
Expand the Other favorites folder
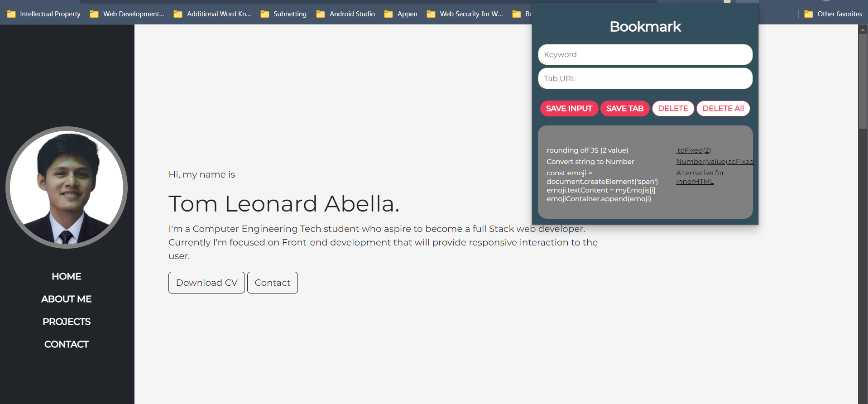tap(833, 14)
